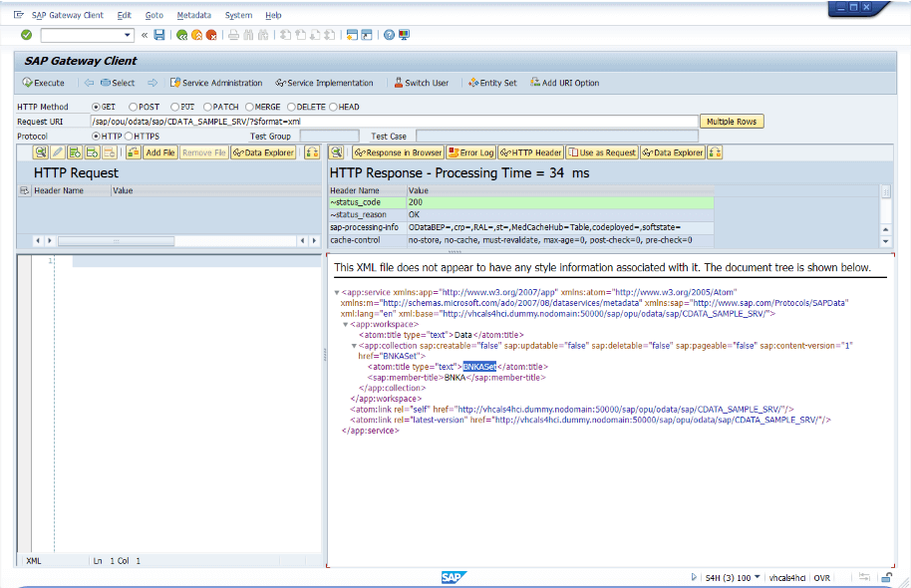Open Switch User
Screen dimensions: 911x588
click(421, 83)
